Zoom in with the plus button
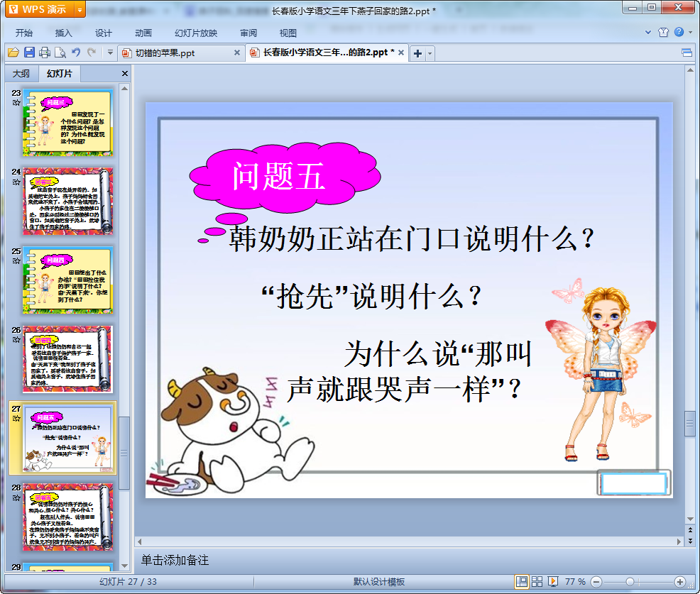Viewport: 700px width, 594px height. [x=680, y=582]
